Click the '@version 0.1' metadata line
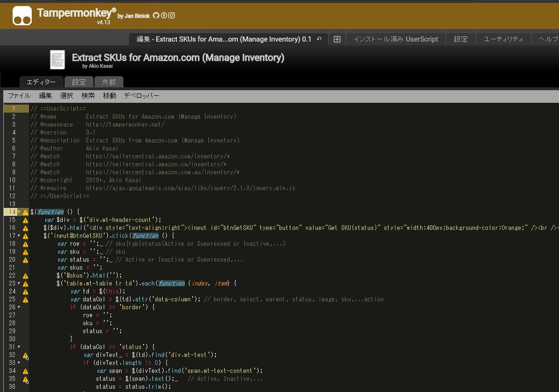 [63, 132]
